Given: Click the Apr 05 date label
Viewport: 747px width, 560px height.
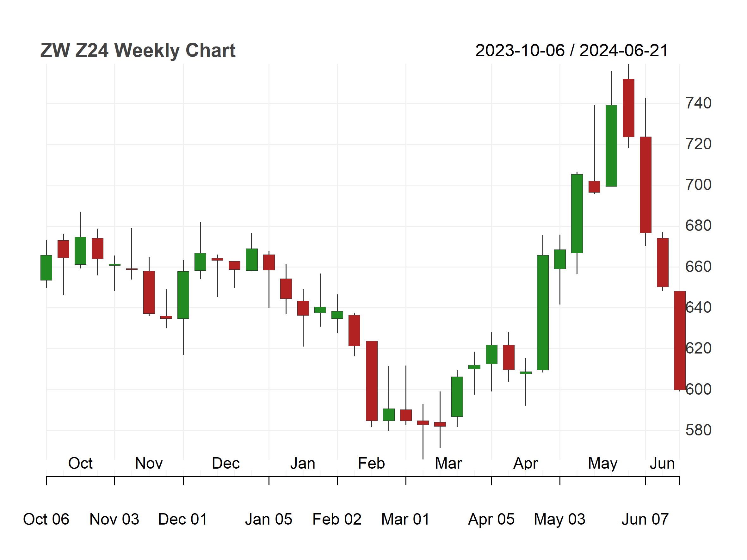Looking at the screenshot, I should tap(491, 519).
